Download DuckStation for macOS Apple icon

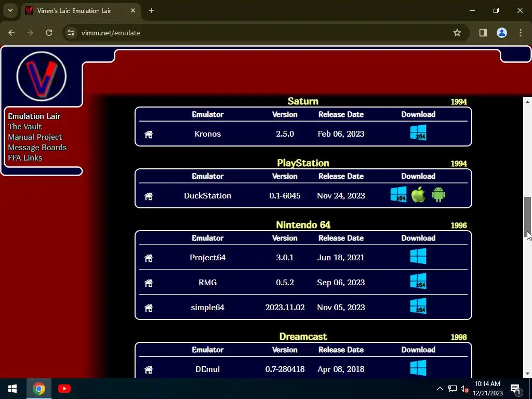pos(418,194)
